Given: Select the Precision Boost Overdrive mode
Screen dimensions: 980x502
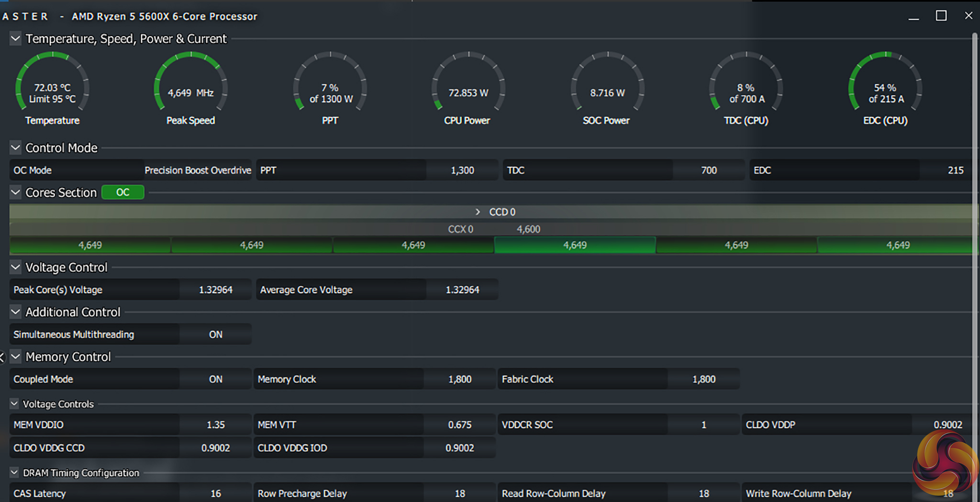Looking at the screenshot, I should (198, 170).
